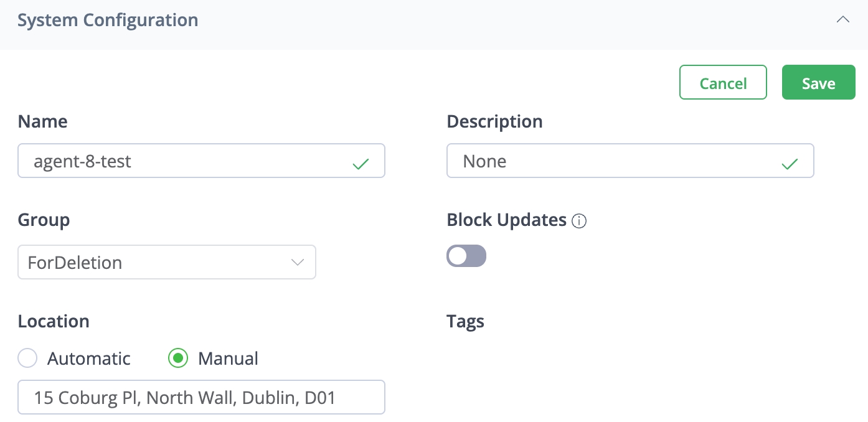Focus the Description field showing None
Viewport: 868px width, 422px height.
pyautogui.click(x=616, y=161)
